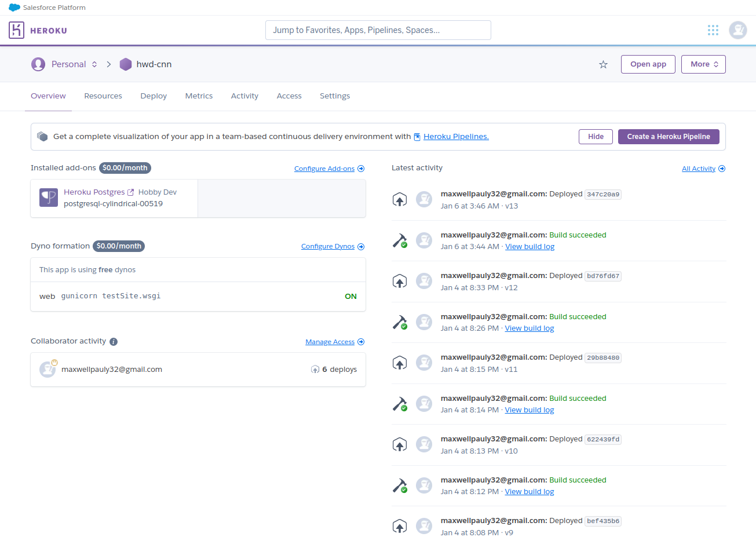Click the web gunicorn testSite.wsgi dyno row
The width and height of the screenshot is (756, 559).
pyautogui.click(x=198, y=297)
